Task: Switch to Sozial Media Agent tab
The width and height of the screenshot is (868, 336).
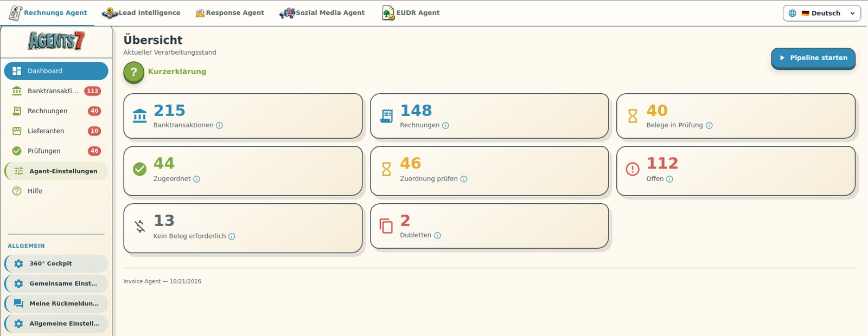Action: (x=322, y=13)
